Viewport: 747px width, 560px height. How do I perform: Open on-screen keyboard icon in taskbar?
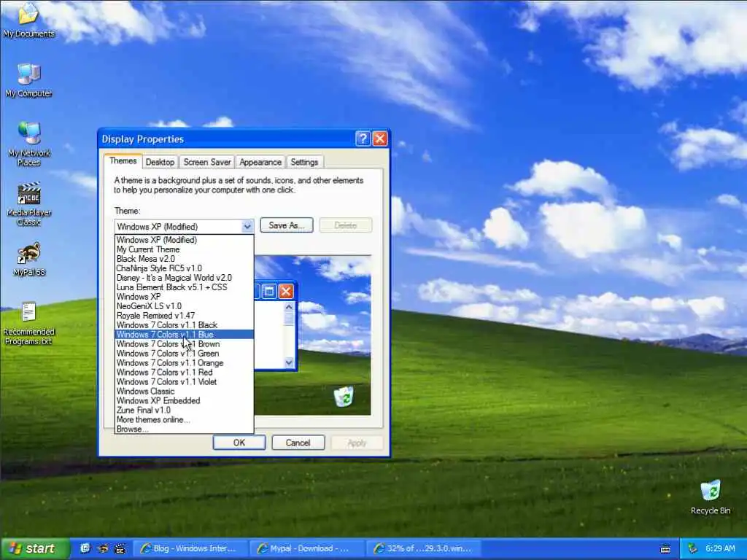(x=665, y=549)
